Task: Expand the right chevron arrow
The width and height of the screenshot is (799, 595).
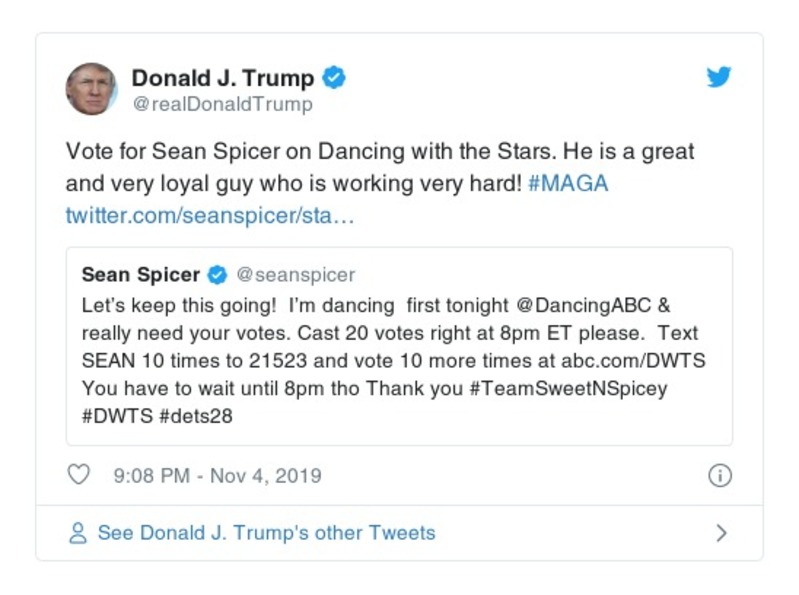Action: (x=721, y=533)
